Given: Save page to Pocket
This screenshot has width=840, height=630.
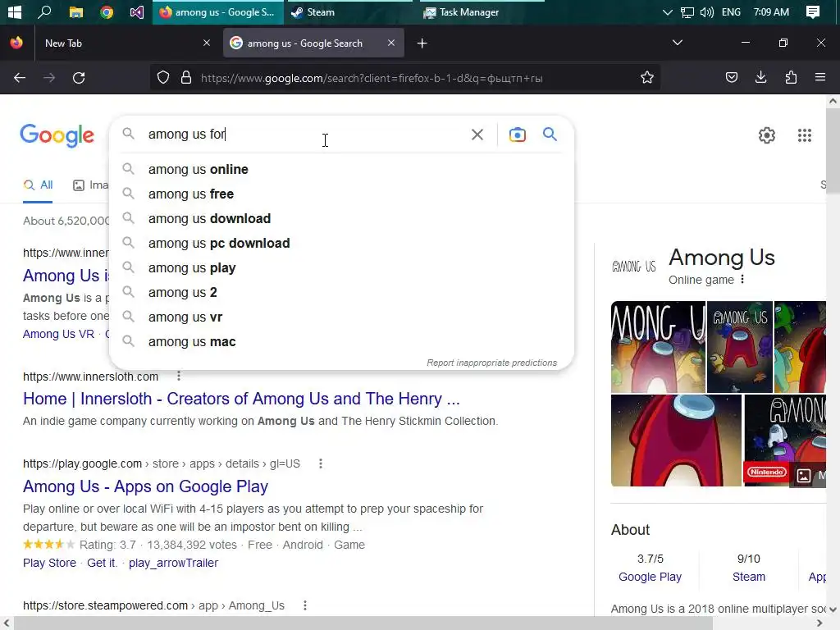Looking at the screenshot, I should tap(731, 78).
